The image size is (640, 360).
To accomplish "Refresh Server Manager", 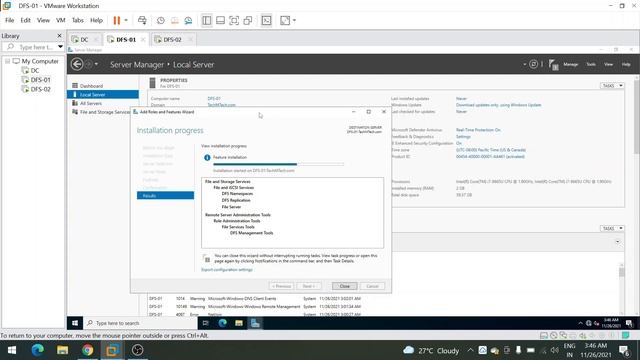I will pyautogui.click(x=533, y=64).
